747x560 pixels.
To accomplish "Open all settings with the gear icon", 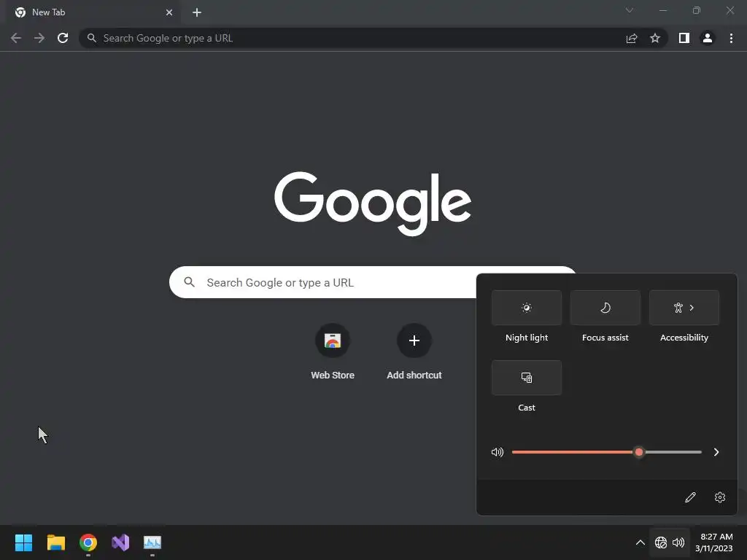I will click(x=720, y=497).
